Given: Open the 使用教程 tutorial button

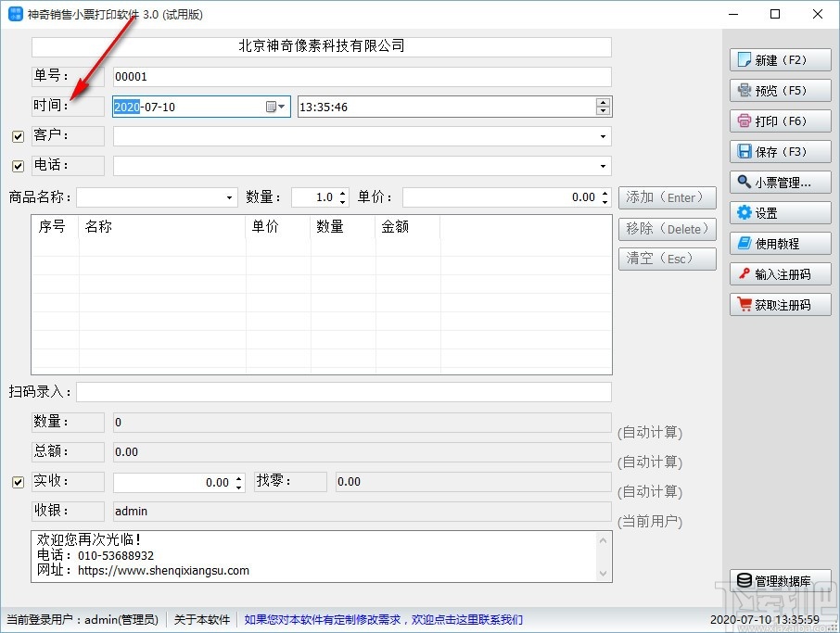Looking at the screenshot, I should (x=780, y=243).
